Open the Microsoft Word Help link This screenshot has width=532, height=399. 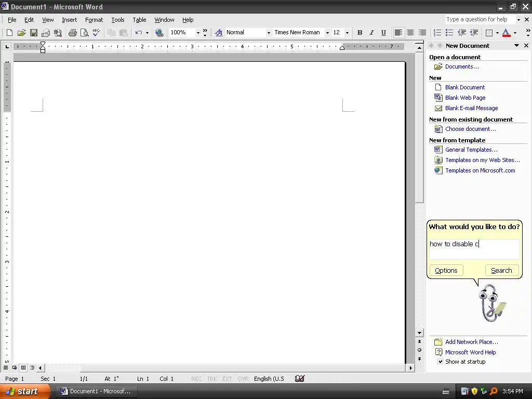click(x=470, y=352)
